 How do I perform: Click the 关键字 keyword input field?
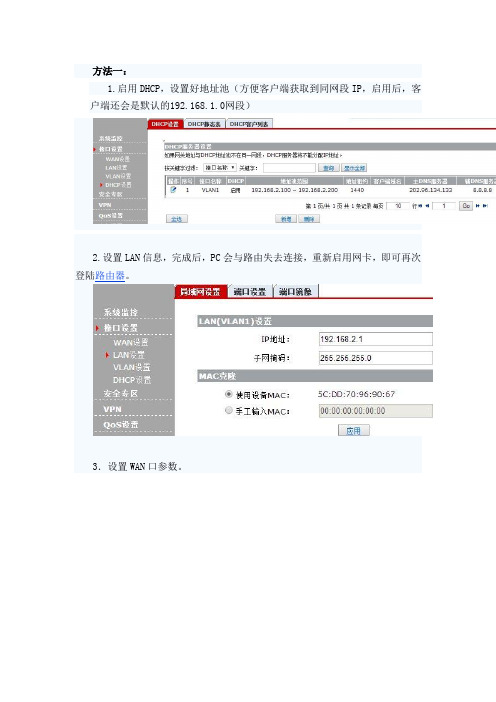289,168
